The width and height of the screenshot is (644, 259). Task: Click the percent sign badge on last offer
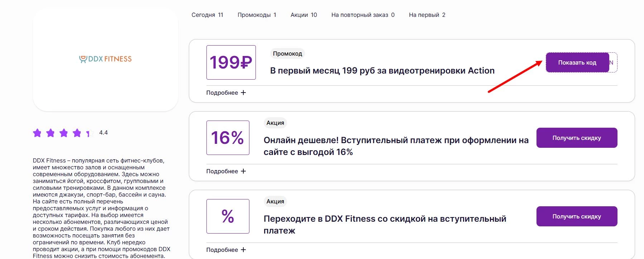[x=228, y=216]
